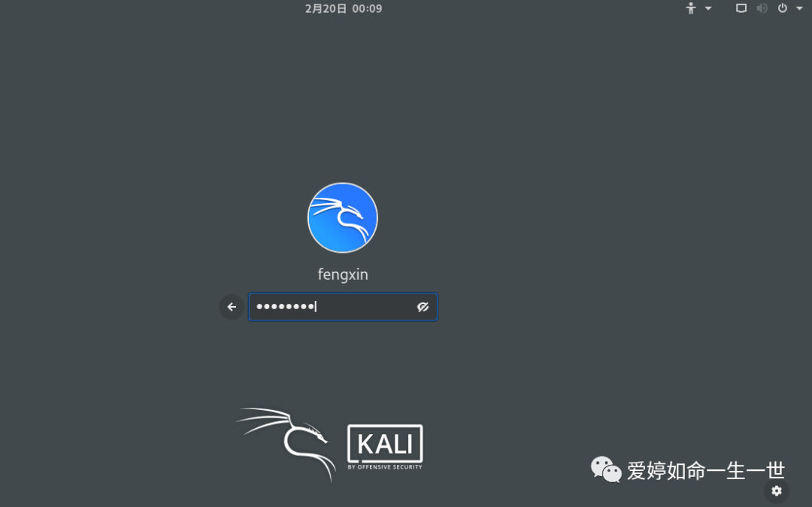The height and width of the screenshot is (507, 812).
Task: Click the volume speaker icon
Action: click(x=762, y=8)
